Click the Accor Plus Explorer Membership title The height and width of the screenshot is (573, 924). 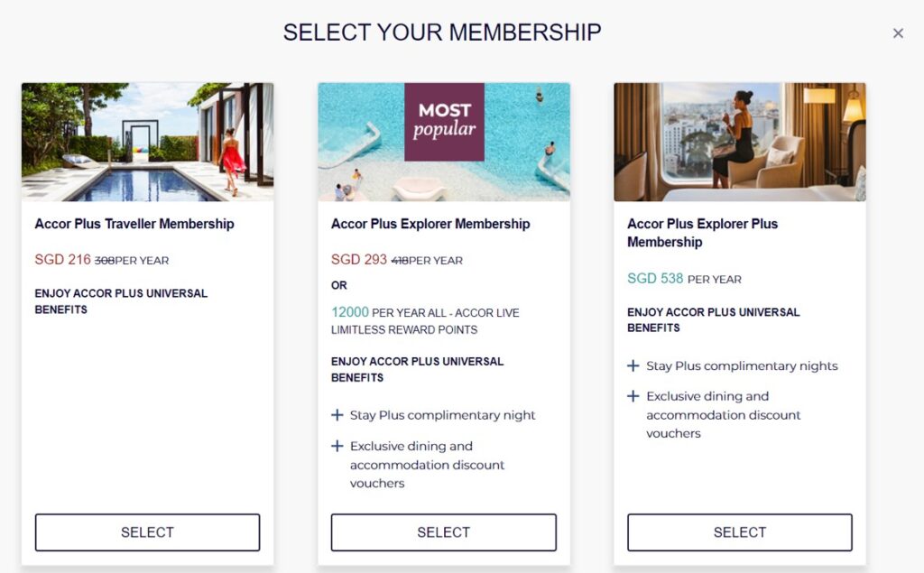pyautogui.click(x=430, y=223)
